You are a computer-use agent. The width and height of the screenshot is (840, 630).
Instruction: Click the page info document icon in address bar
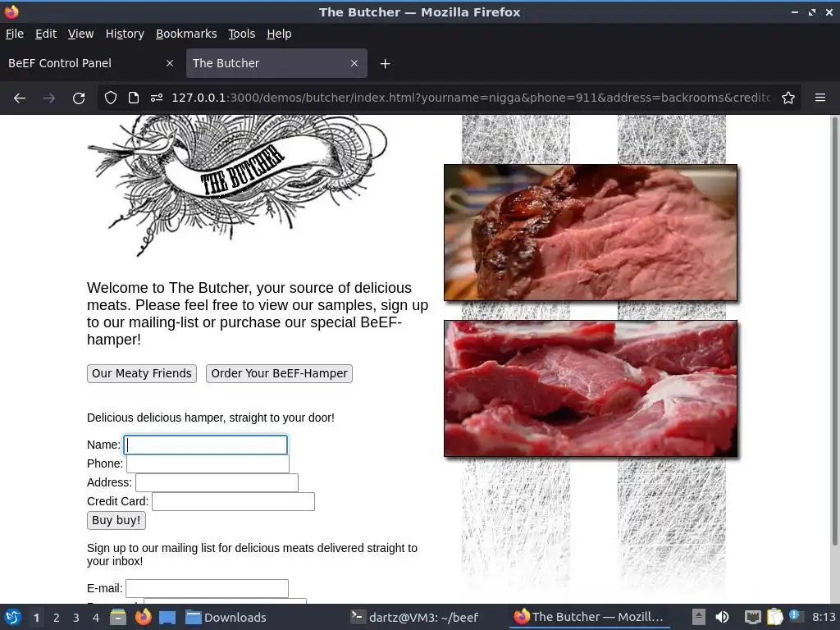point(134,98)
